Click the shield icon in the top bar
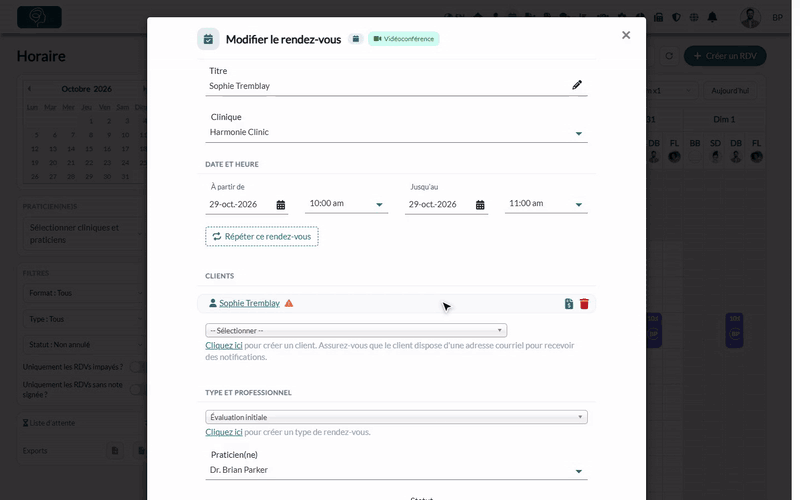The image size is (800, 500). [677, 17]
